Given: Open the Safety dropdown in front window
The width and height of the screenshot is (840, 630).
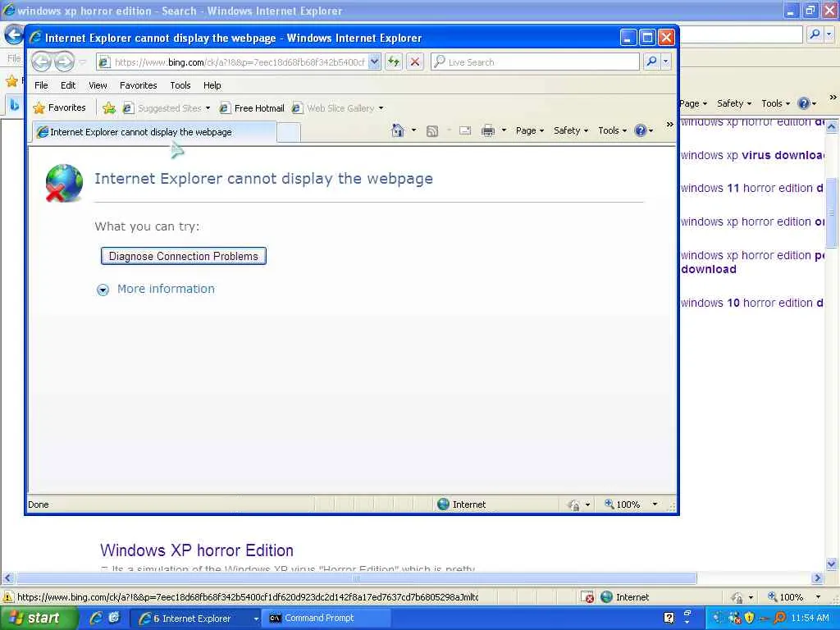Looking at the screenshot, I should (x=571, y=130).
